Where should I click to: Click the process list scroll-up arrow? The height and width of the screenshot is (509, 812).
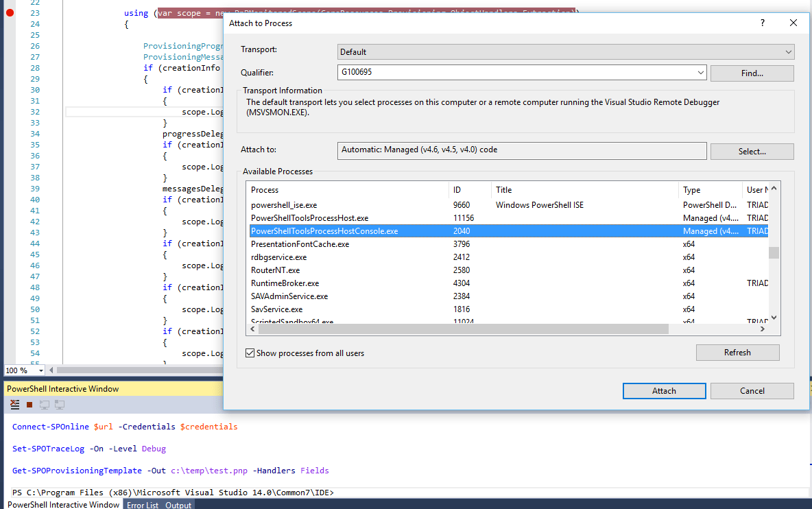tap(774, 189)
